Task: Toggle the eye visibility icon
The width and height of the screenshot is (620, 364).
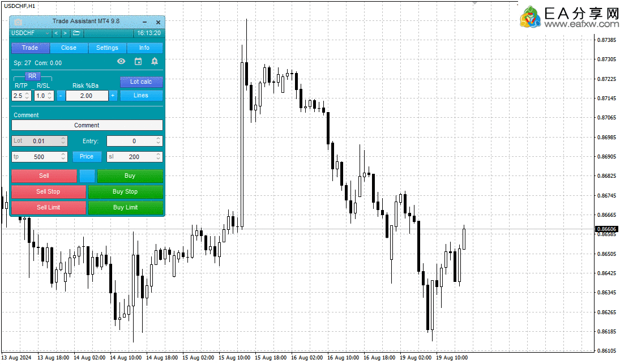Action: pos(121,61)
